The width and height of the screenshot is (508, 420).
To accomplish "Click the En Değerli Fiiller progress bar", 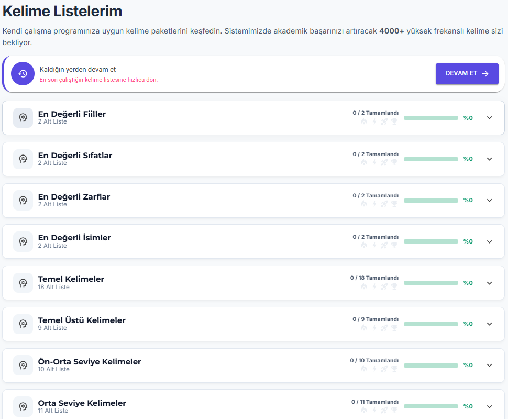I will pos(431,118).
